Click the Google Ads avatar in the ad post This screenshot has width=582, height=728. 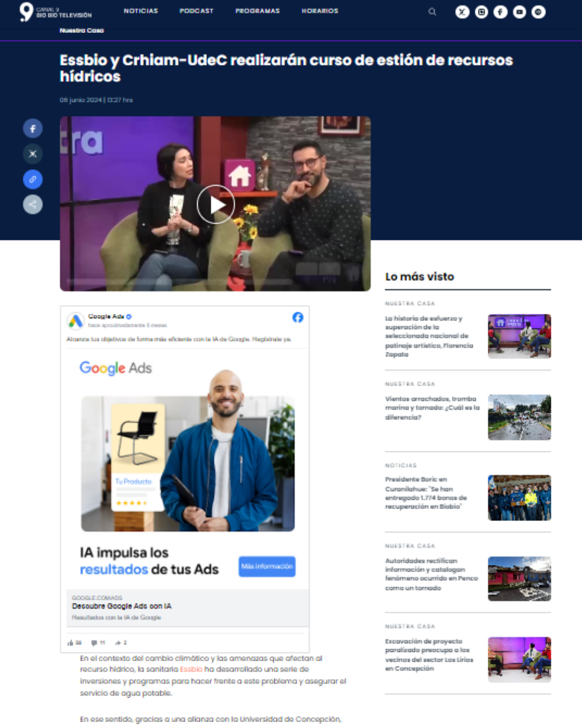(75, 321)
